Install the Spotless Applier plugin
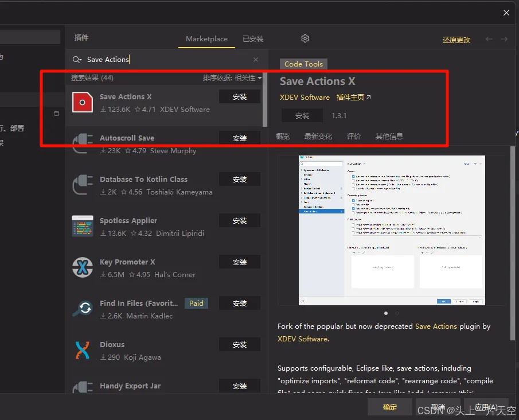 click(x=240, y=220)
